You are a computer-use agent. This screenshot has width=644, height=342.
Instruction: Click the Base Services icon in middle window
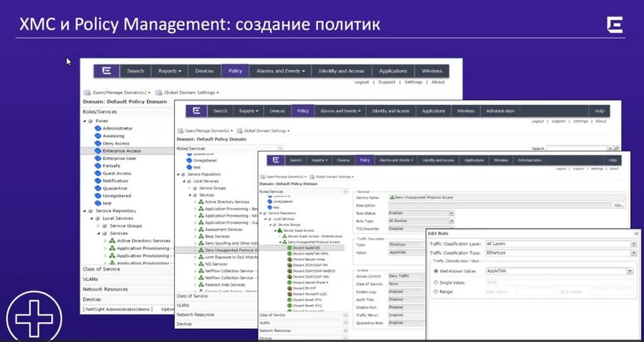pos(201,236)
